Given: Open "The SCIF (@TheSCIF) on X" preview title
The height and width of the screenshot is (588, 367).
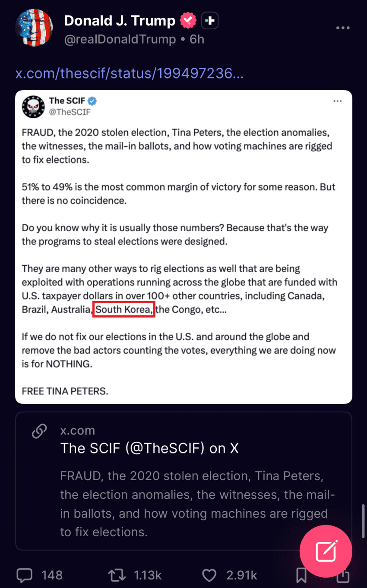Looking at the screenshot, I should [149, 448].
